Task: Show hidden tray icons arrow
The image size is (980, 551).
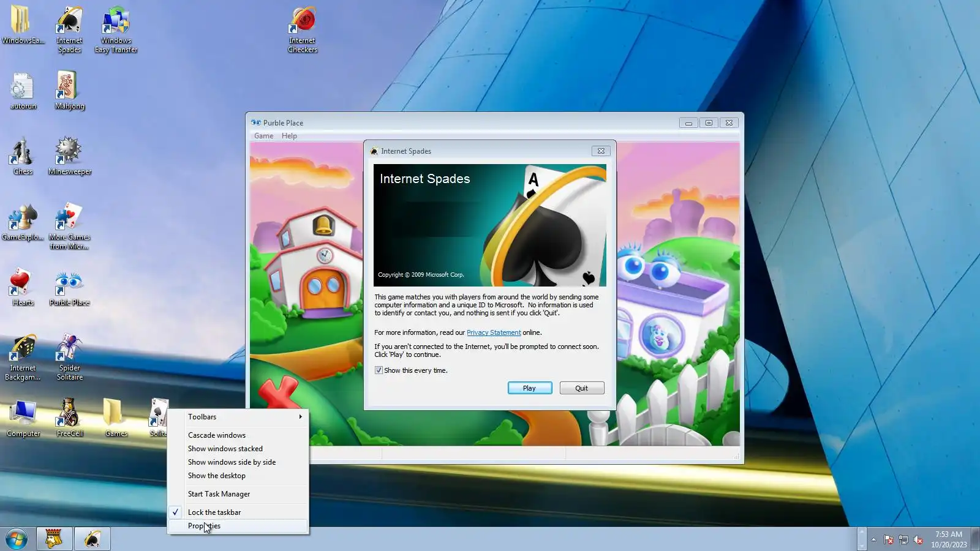Action: point(873,539)
